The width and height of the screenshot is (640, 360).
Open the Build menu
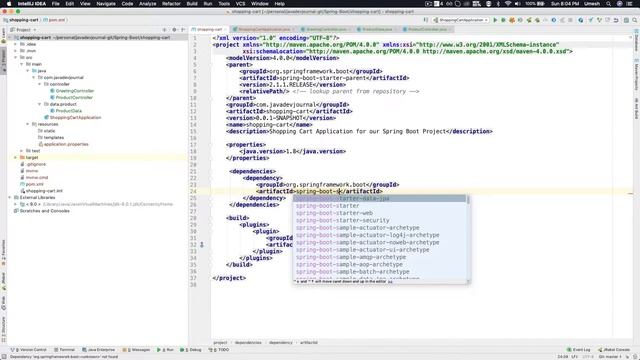pos(192,4)
